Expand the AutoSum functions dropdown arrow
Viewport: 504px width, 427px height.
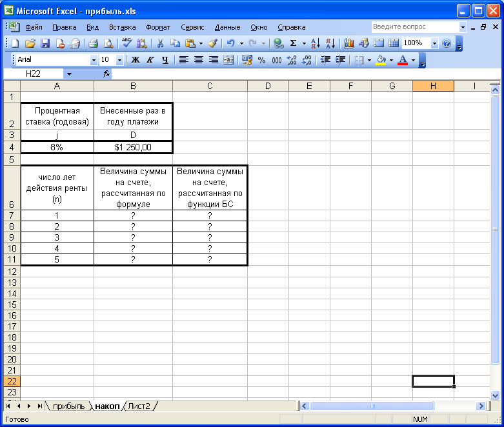[x=304, y=43]
